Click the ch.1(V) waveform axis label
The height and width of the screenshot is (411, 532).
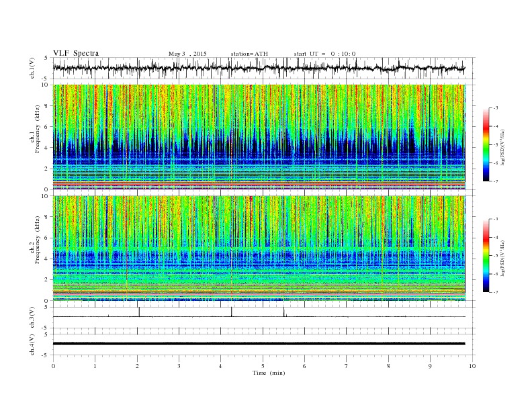32,69
